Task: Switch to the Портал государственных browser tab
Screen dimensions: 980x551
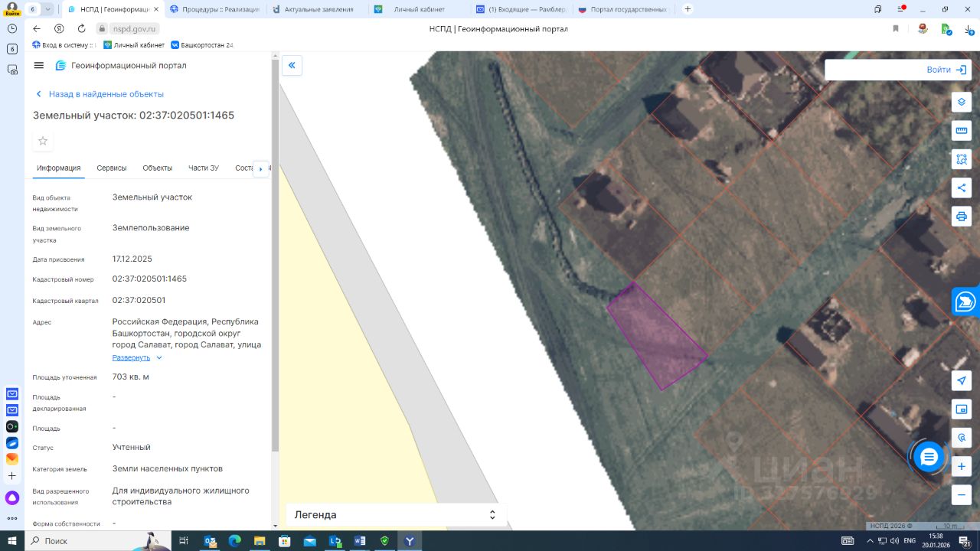Action: point(624,9)
